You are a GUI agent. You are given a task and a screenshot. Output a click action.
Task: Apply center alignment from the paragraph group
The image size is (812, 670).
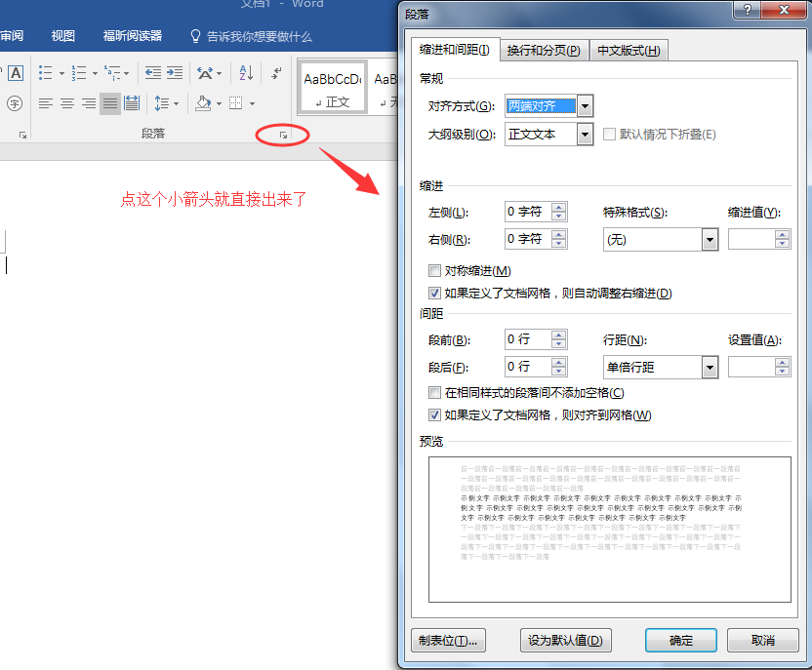[x=65, y=103]
